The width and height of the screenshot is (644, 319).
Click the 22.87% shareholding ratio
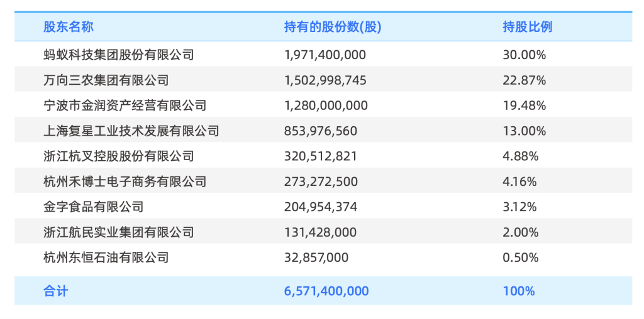pos(524,80)
